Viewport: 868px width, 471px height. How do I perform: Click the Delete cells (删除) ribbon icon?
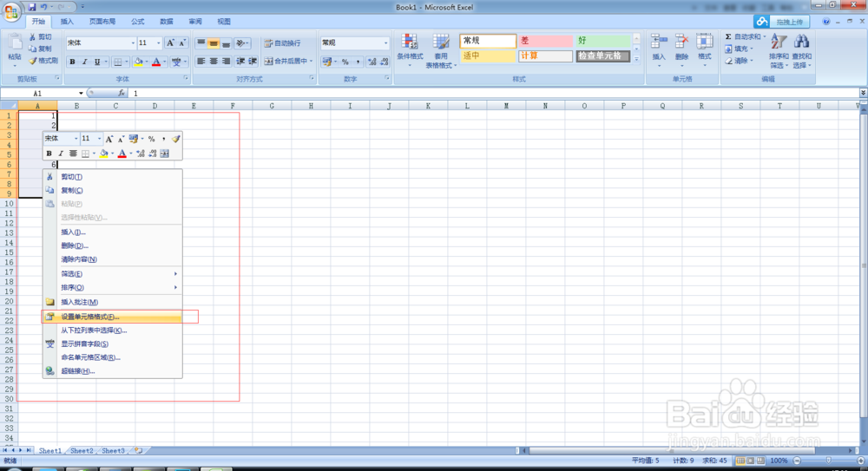coord(681,42)
